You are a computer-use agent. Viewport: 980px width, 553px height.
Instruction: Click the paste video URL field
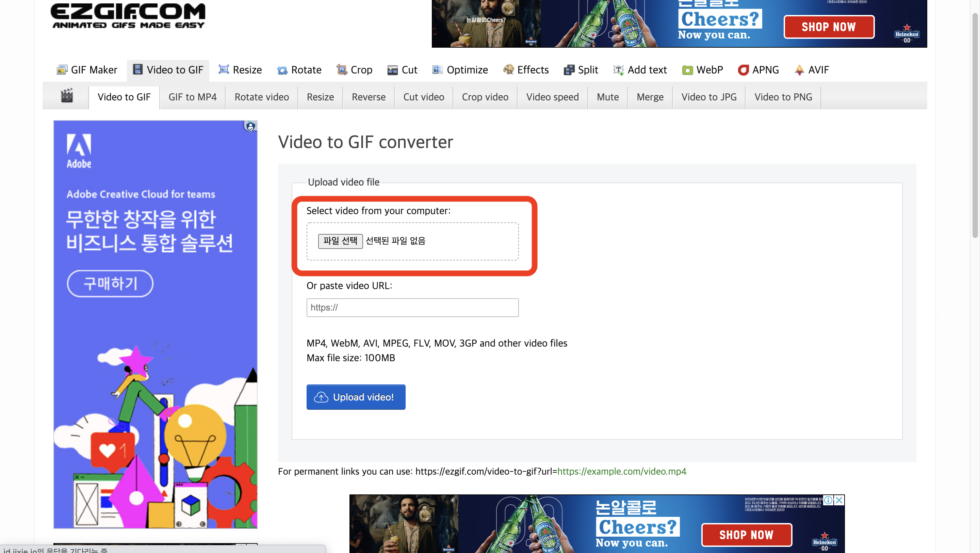coord(412,307)
